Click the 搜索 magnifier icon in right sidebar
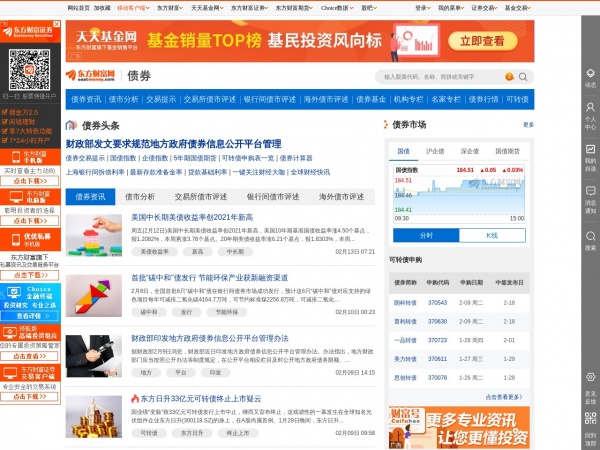 590,236
